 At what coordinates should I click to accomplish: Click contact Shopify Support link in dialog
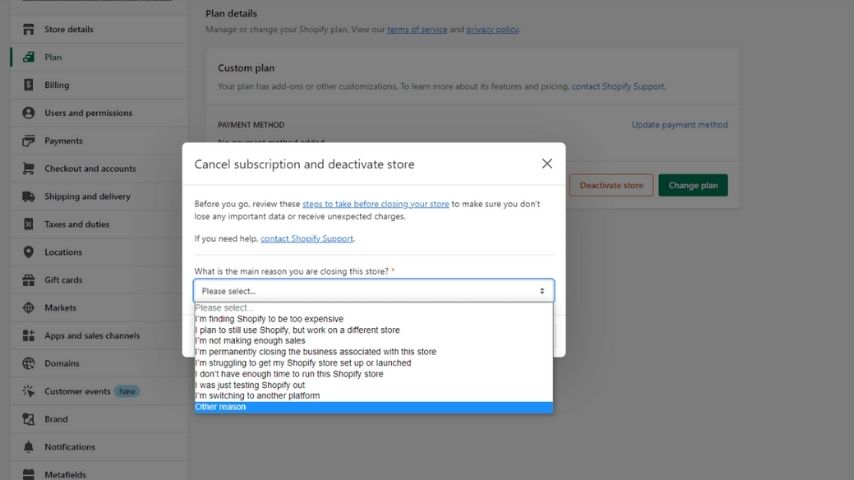pyautogui.click(x=307, y=238)
